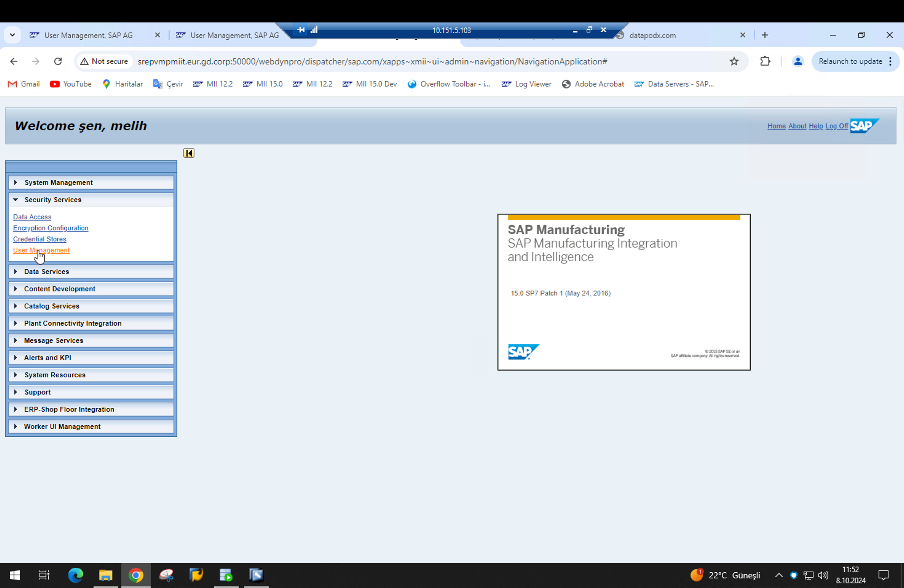Open the YouTube bookmark
Viewport: 904px width, 588px height.
point(70,84)
